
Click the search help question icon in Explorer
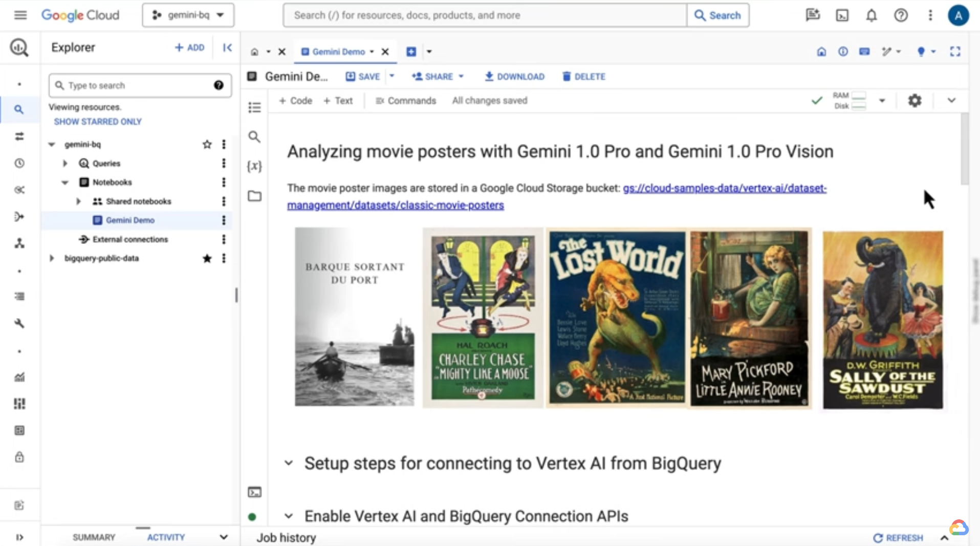[x=219, y=85]
